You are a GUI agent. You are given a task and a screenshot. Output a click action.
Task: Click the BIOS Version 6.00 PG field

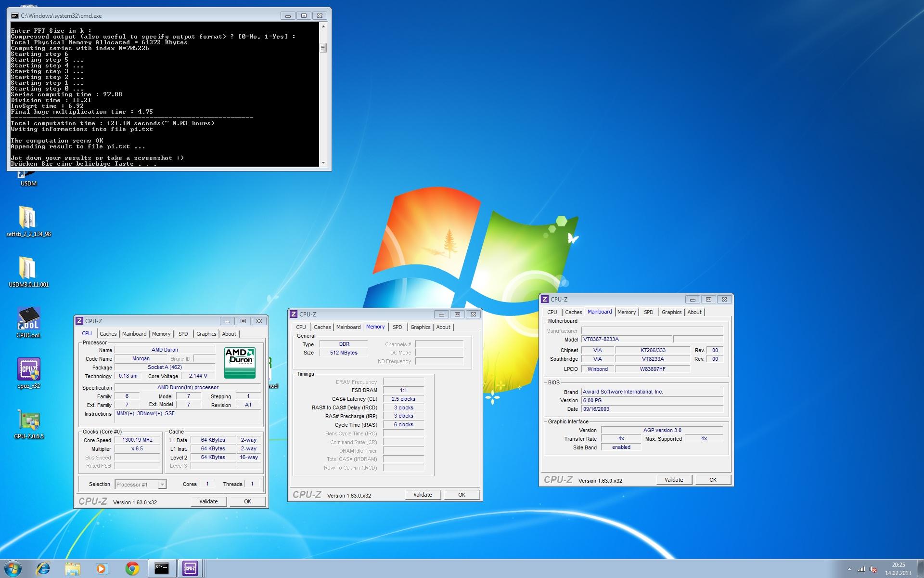click(652, 400)
